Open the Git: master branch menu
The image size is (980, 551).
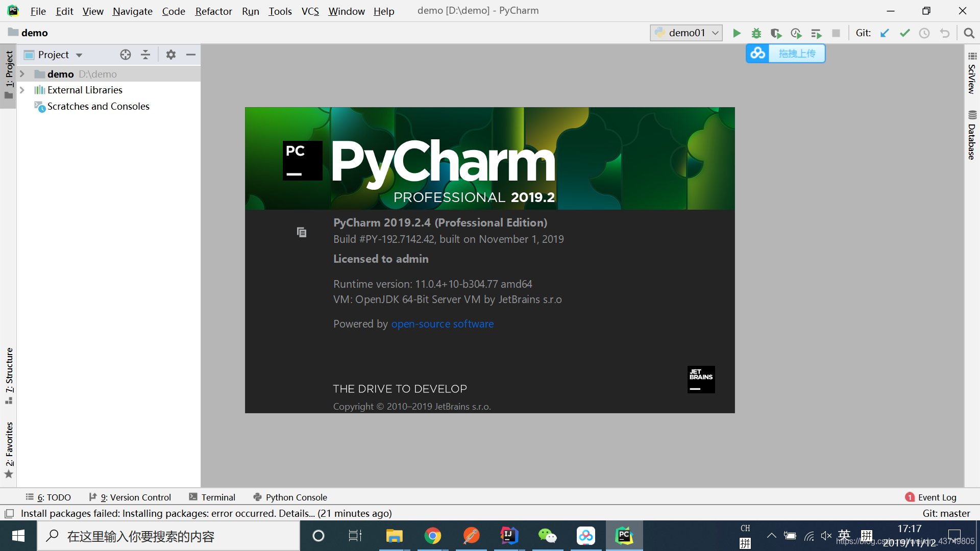click(x=946, y=513)
